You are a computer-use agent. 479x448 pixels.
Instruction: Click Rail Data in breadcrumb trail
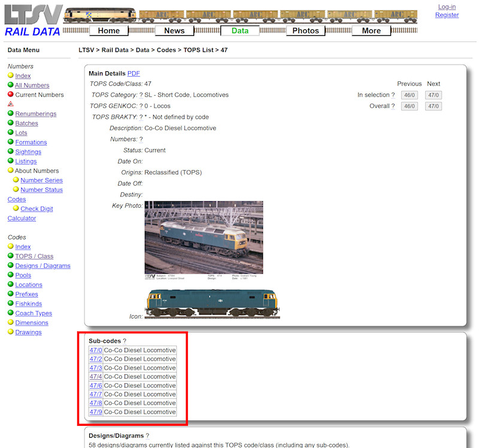click(x=116, y=50)
